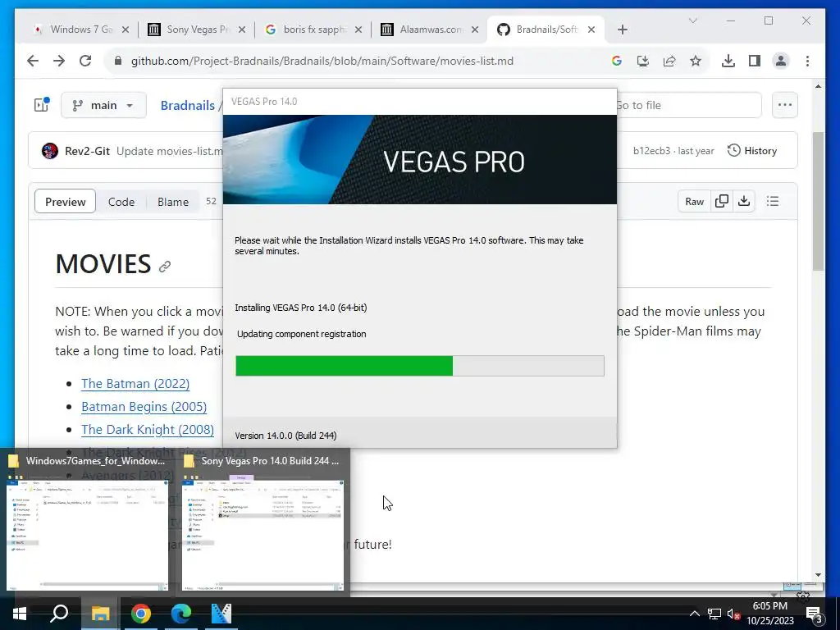Click the VEGAS Pro 14.0 title bar
Screen dimensions: 840x630
point(419,102)
